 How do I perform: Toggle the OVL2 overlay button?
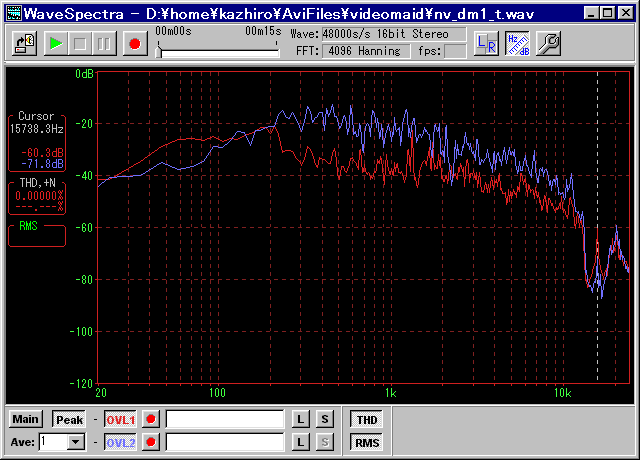click(x=120, y=442)
